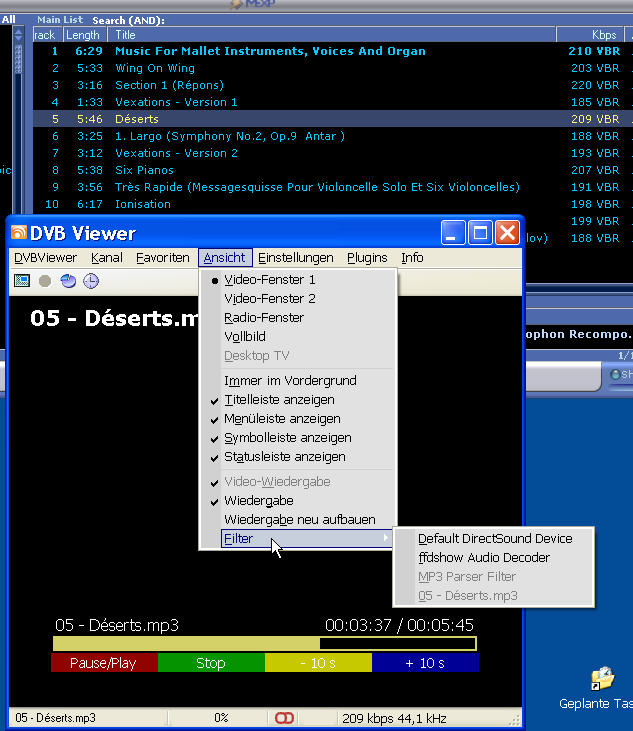633x731 pixels.
Task: Click the TV window icon in toolbar
Action: point(22,281)
